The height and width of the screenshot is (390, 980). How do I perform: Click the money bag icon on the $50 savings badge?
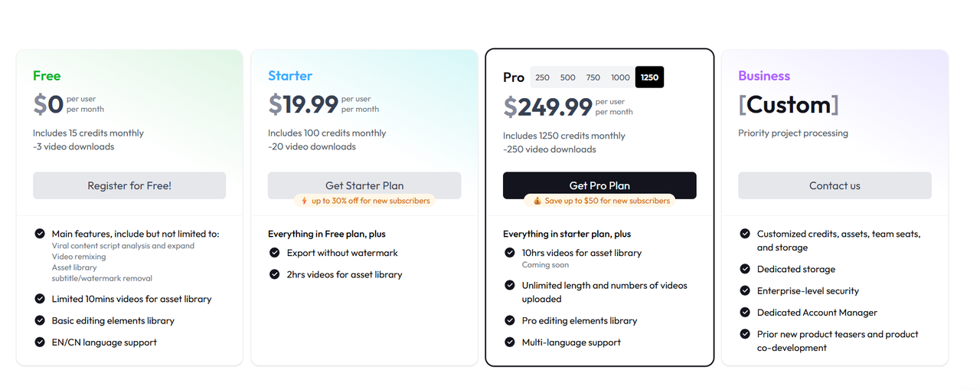pos(537,201)
